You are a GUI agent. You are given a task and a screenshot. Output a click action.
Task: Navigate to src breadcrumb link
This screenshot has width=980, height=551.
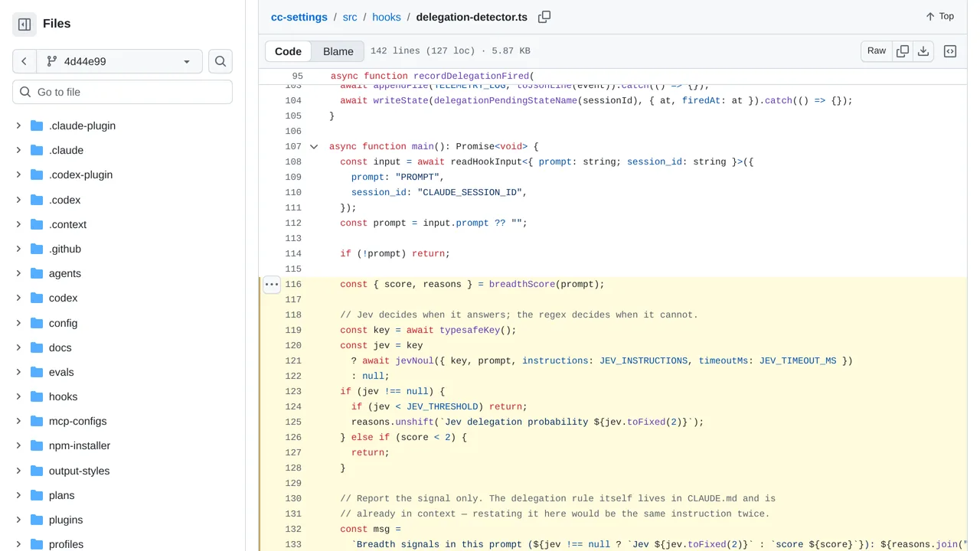(350, 17)
